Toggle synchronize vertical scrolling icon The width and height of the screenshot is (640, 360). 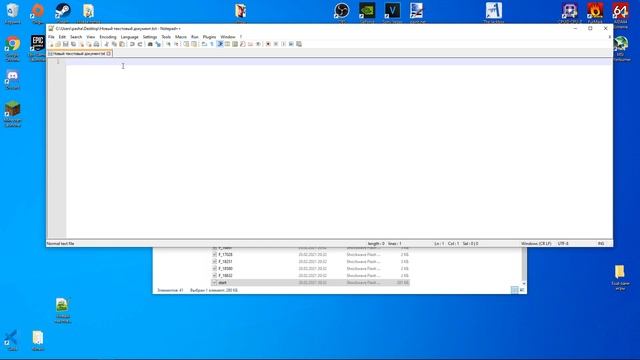187,44
